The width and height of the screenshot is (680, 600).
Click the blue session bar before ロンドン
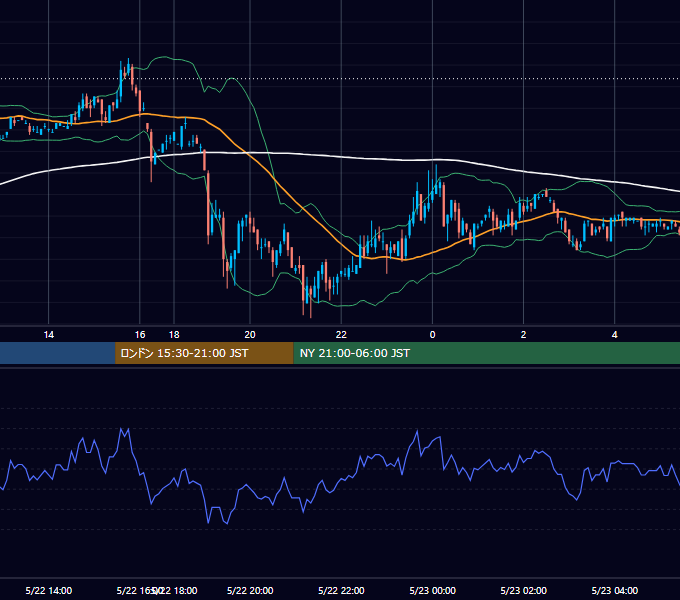(x=57, y=353)
